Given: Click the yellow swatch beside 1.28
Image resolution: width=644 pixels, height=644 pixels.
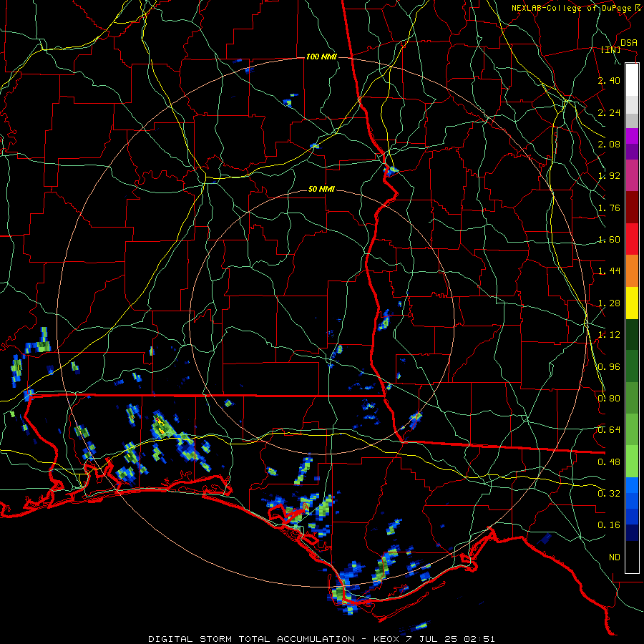Looking at the screenshot, I should pyautogui.click(x=632, y=303).
